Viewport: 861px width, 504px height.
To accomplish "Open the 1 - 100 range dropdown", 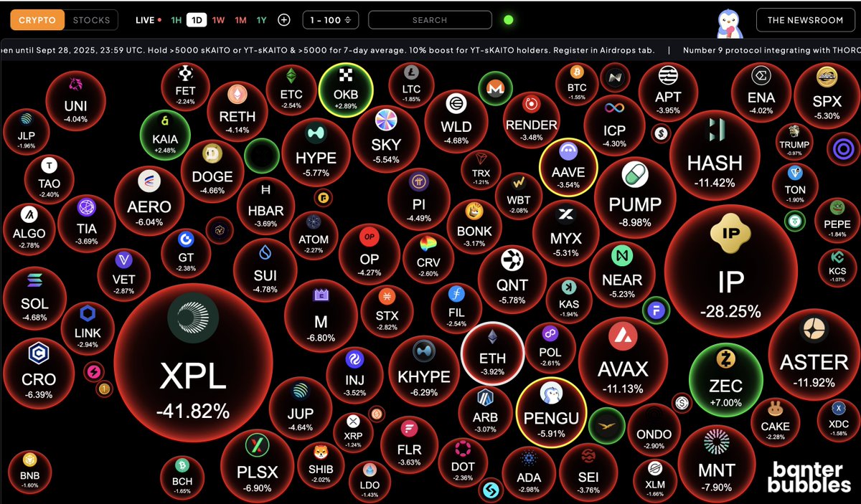I will point(331,20).
